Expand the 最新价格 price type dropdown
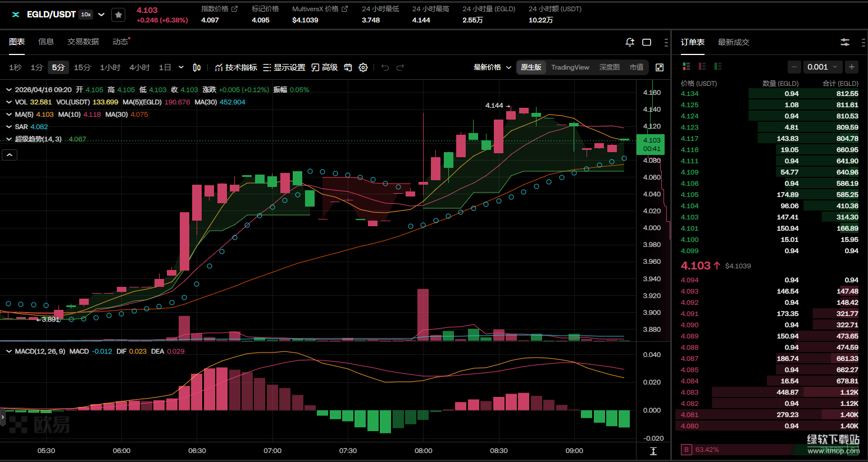The image size is (868, 462). click(492, 67)
